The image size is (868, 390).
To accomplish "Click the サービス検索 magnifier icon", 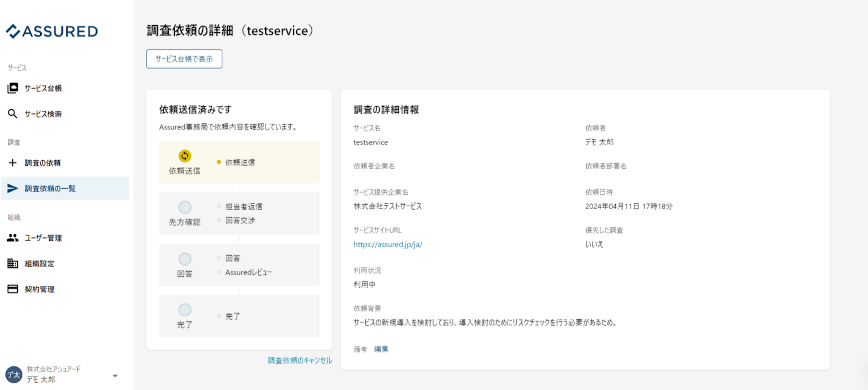I will coord(12,114).
